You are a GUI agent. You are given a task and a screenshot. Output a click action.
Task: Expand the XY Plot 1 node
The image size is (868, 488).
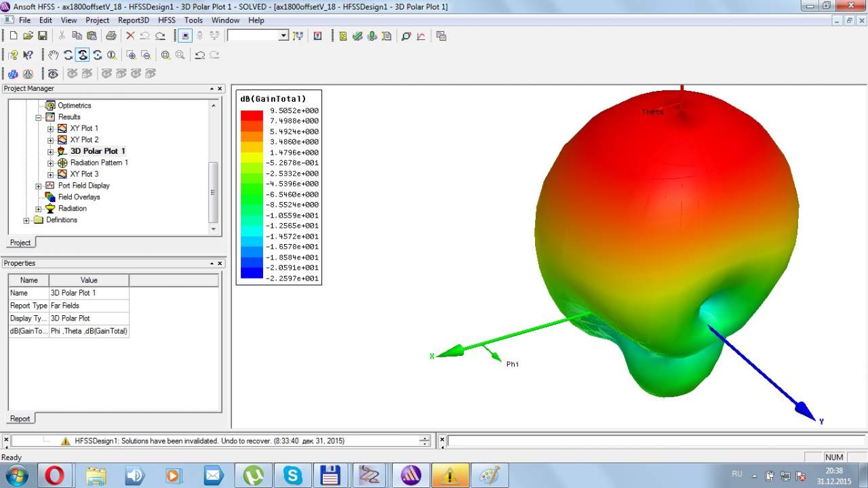51,129
